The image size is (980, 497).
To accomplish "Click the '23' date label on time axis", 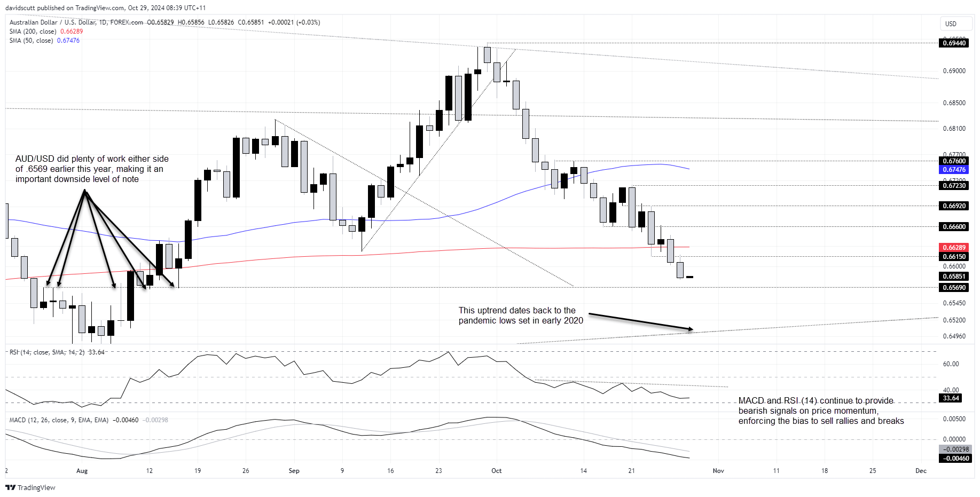I will 438,471.
